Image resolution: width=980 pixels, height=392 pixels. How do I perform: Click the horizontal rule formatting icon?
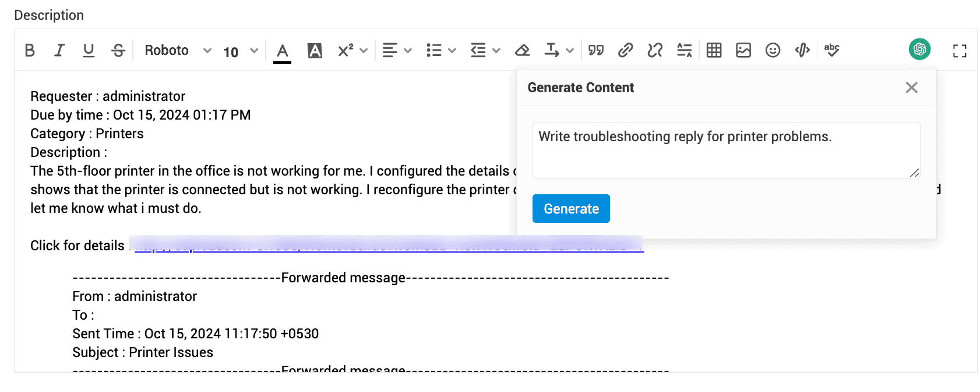685,51
